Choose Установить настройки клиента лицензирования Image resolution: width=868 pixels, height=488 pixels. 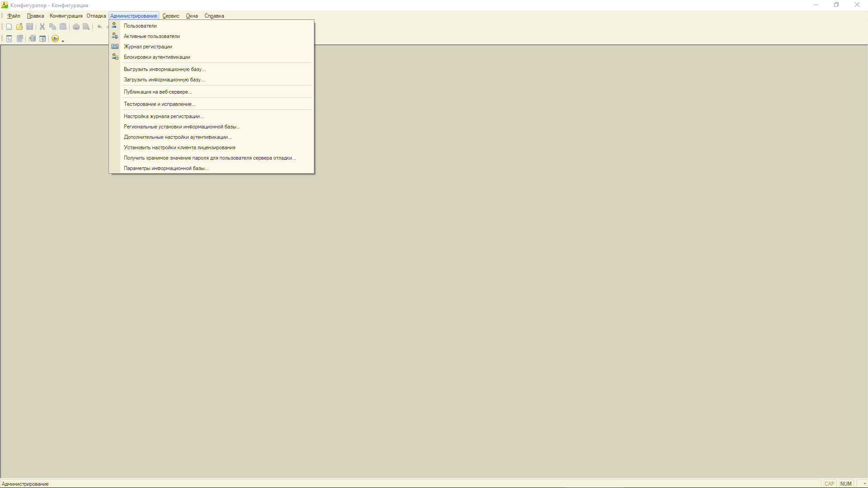[212, 147]
